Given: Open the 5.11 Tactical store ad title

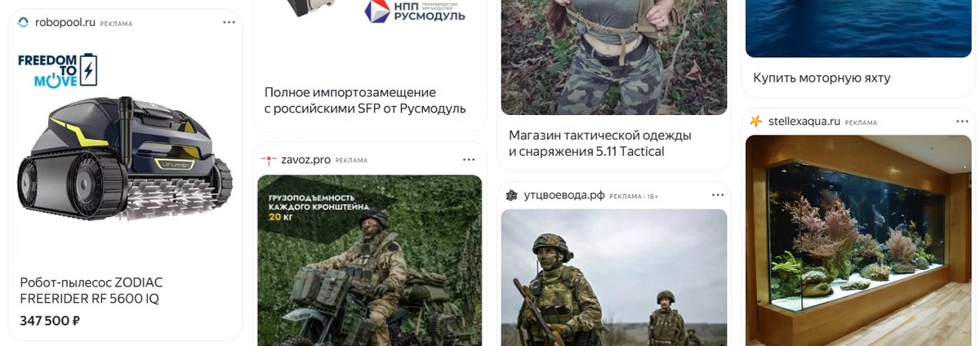Looking at the screenshot, I should [x=600, y=143].
